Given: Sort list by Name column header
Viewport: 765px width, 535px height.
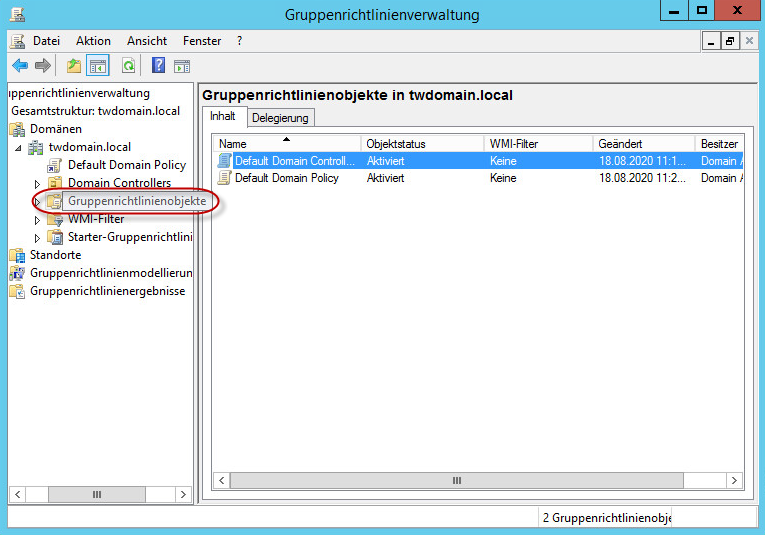Looking at the screenshot, I should [x=287, y=144].
